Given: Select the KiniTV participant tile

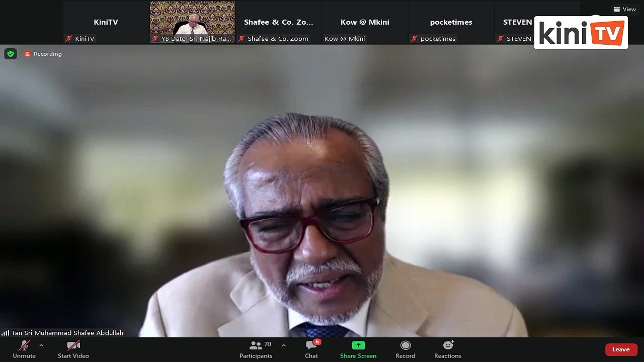Looking at the screenshot, I should pos(106,23).
